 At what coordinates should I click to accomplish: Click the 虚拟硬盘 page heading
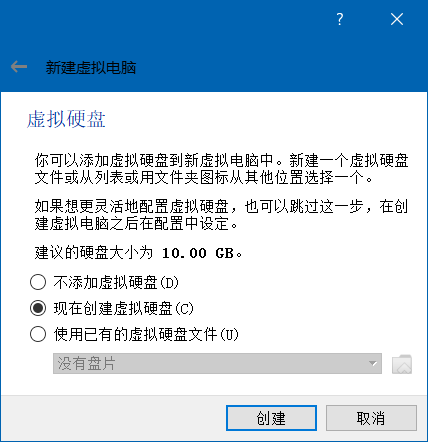click(x=66, y=119)
